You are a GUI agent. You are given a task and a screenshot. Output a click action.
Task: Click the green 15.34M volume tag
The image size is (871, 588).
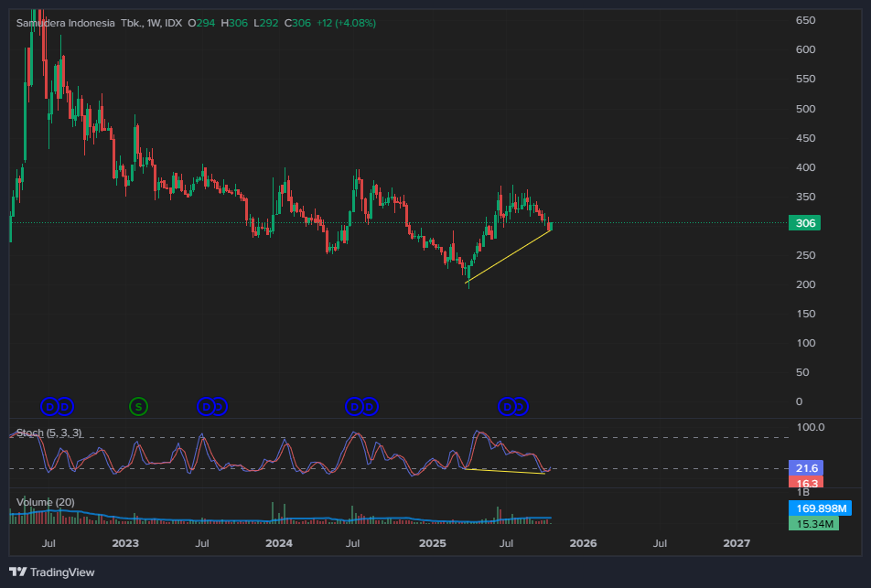809,523
